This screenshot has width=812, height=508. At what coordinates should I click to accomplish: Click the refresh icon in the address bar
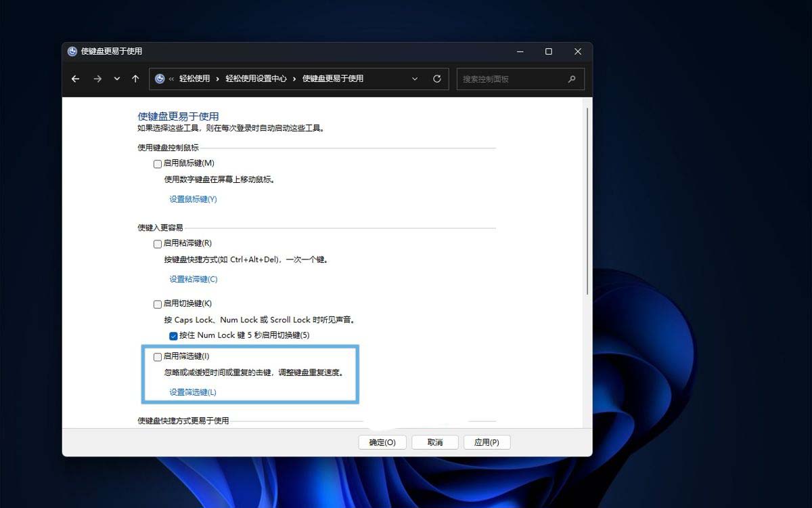pyautogui.click(x=436, y=79)
